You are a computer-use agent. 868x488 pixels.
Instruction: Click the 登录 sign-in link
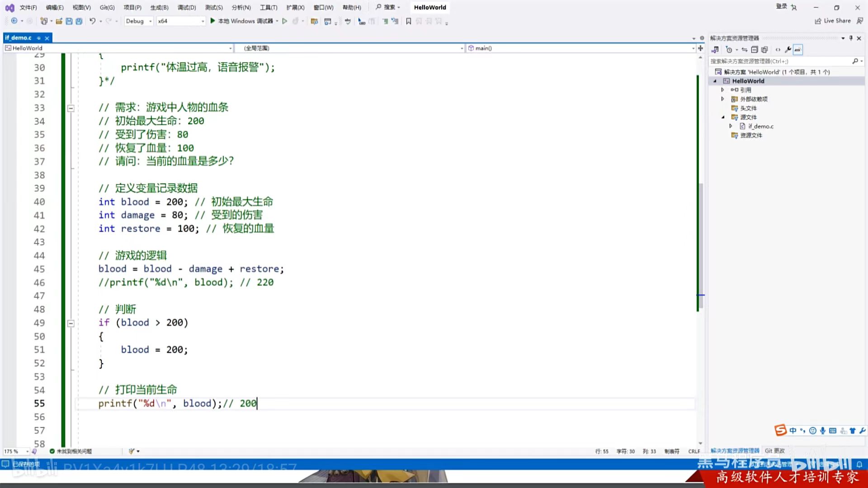click(782, 6)
